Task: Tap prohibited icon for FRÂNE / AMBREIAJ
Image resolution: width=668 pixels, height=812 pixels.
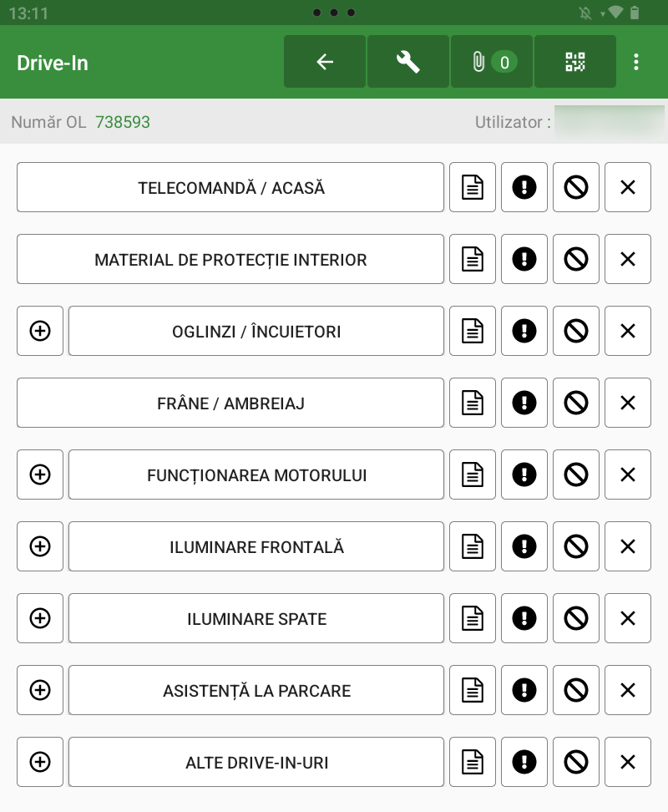Action: tap(576, 403)
